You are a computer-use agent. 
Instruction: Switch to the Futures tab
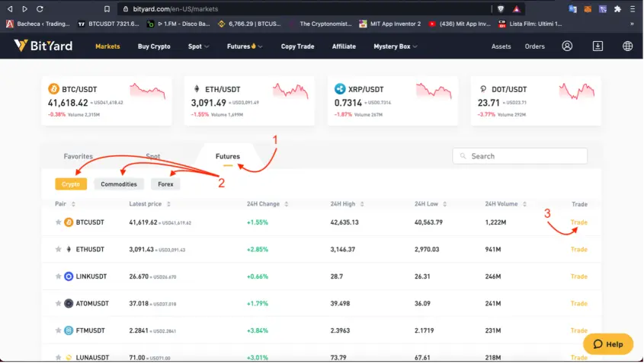pyautogui.click(x=228, y=156)
